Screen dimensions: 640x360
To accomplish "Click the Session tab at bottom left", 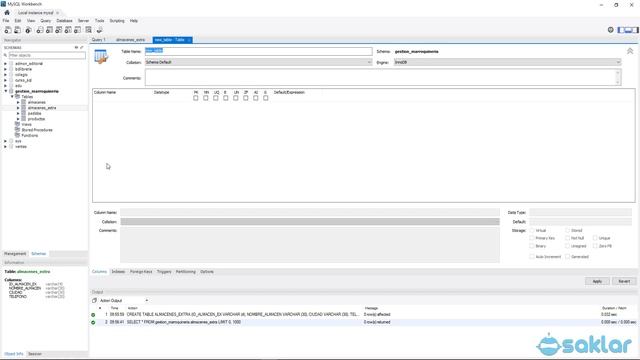I will [35, 354].
